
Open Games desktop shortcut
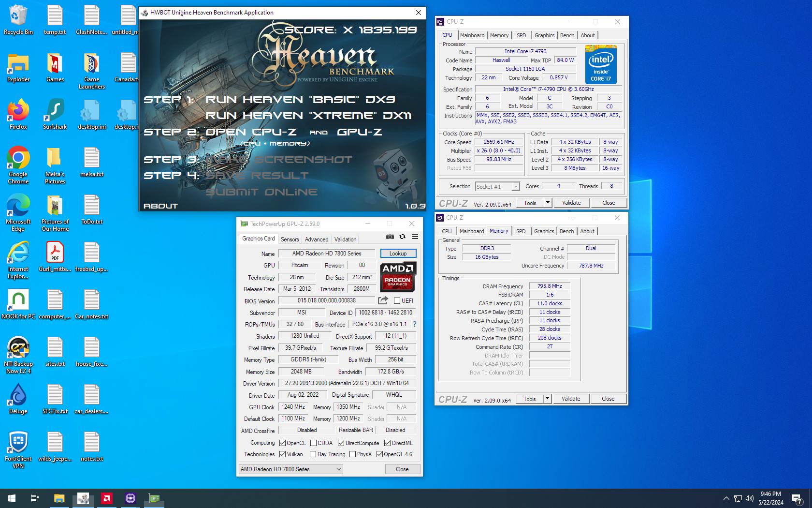point(55,67)
